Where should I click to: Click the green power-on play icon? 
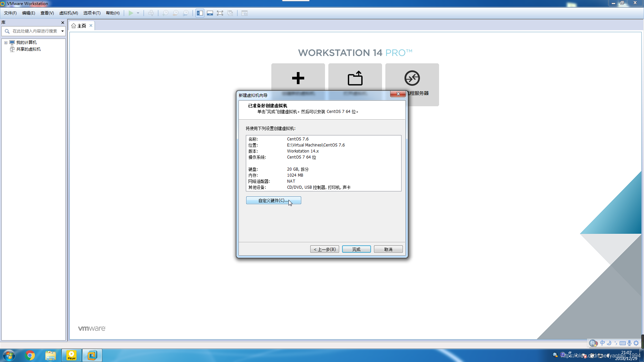(131, 13)
